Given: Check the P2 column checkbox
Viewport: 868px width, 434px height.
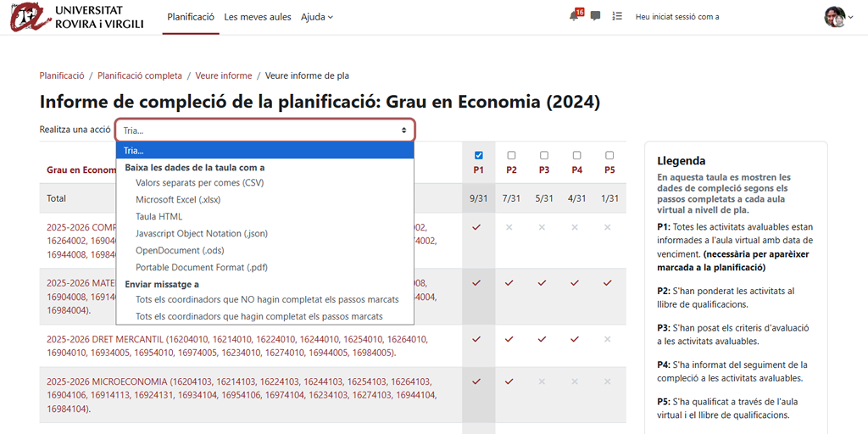Looking at the screenshot, I should point(511,155).
